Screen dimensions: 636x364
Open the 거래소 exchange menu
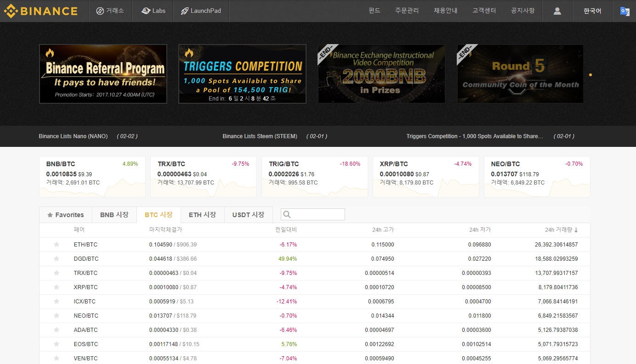click(x=110, y=11)
